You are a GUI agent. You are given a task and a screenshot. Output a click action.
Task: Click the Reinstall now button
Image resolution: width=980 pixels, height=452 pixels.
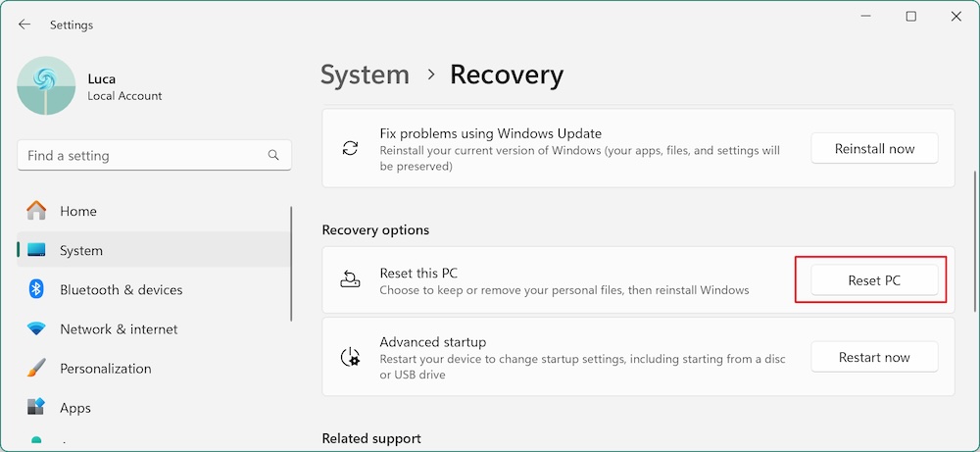tap(874, 149)
